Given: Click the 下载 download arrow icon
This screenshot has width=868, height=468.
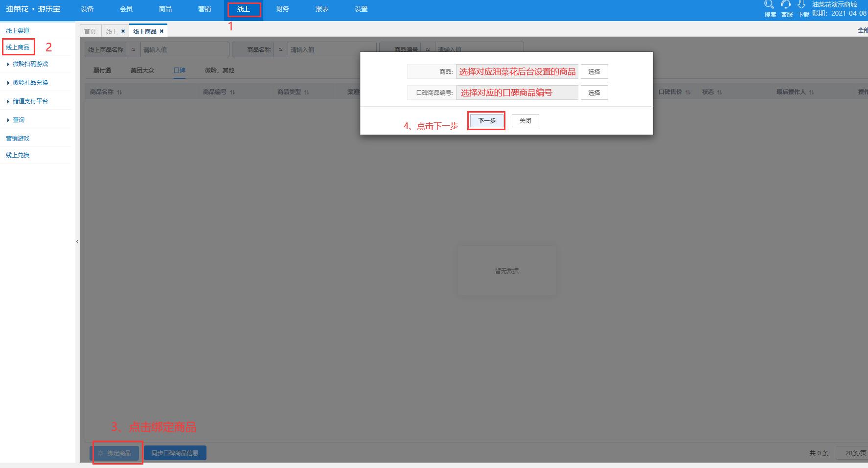Looking at the screenshot, I should [801, 5].
